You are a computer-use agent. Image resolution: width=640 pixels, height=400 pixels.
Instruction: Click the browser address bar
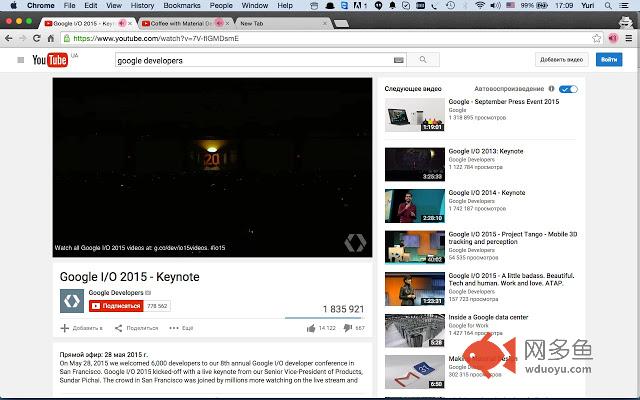click(331, 38)
